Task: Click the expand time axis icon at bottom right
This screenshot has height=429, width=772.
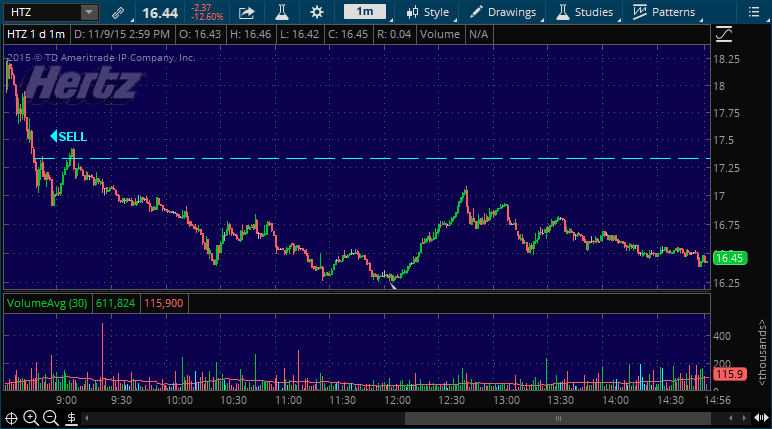Action: (x=761, y=419)
